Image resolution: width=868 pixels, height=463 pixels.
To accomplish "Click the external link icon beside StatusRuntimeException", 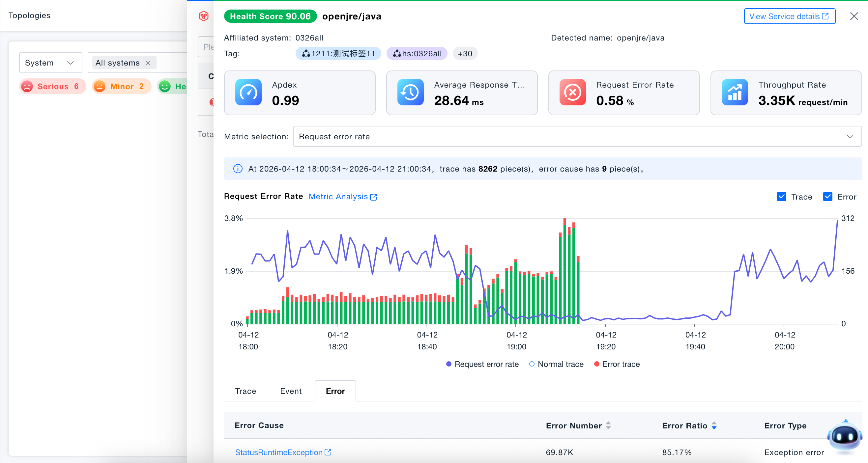I will [x=328, y=452].
